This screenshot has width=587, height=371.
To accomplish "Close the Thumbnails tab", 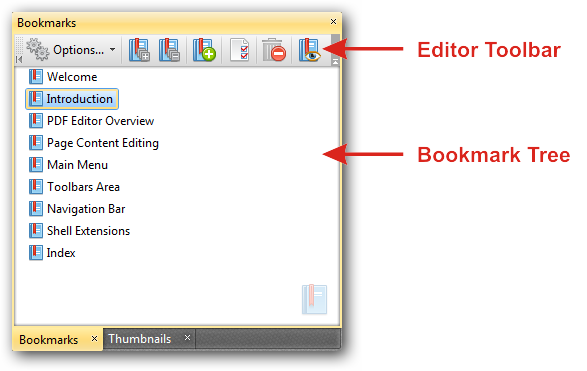I will coord(187,338).
